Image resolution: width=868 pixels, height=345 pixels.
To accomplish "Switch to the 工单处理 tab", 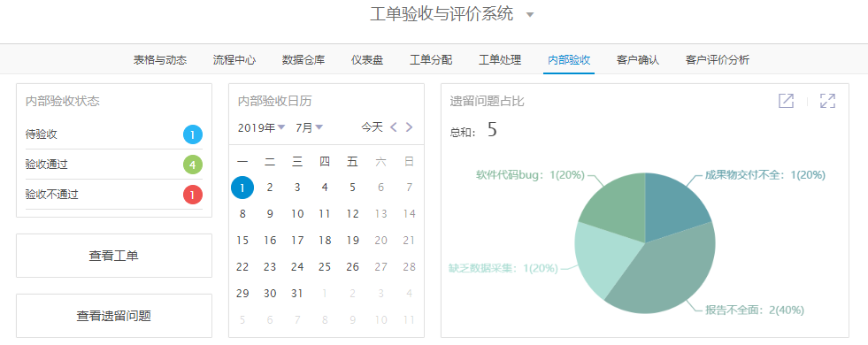I will click(500, 60).
